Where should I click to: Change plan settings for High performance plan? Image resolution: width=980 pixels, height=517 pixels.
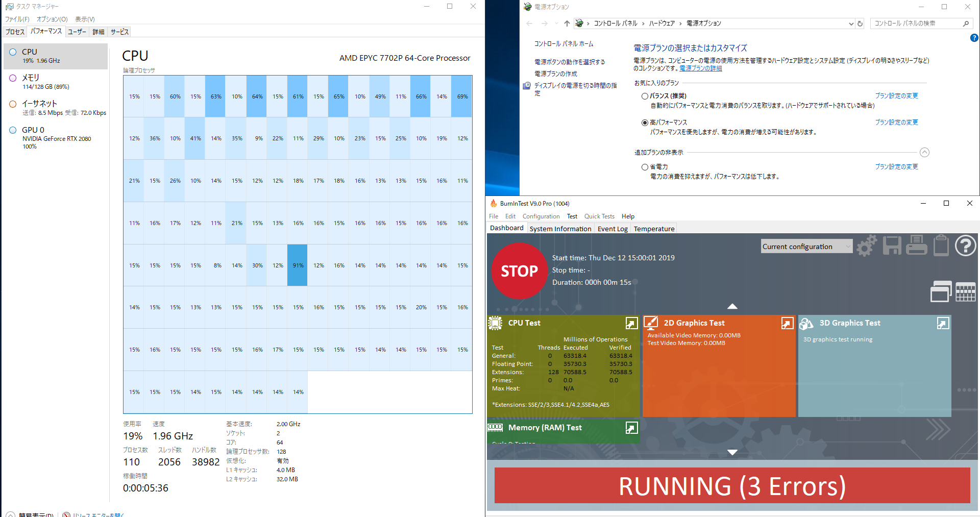pyautogui.click(x=896, y=122)
